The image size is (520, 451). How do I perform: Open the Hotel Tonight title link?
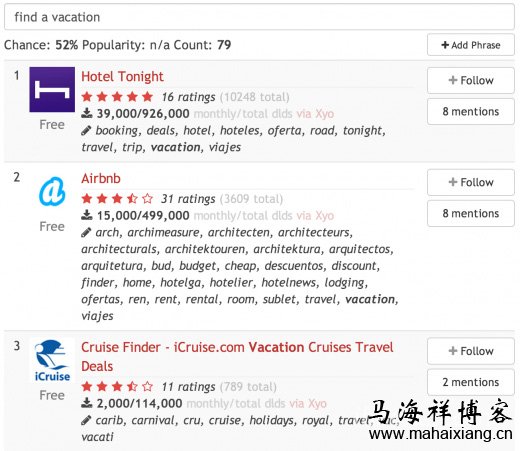click(x=122, y=77)
